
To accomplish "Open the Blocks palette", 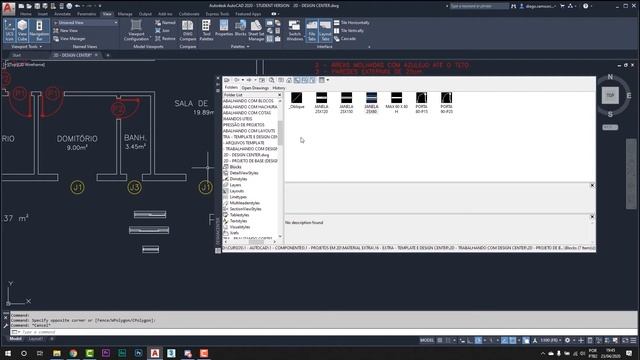I will coord(240,28).
